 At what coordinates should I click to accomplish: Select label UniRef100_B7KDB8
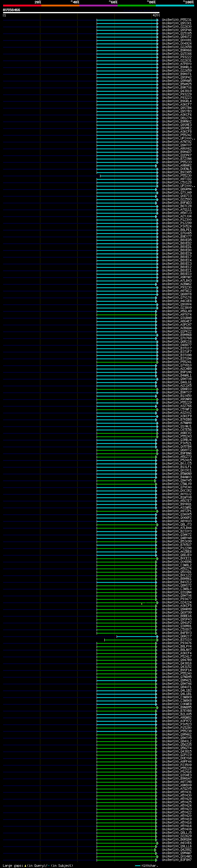coord(177,419)
